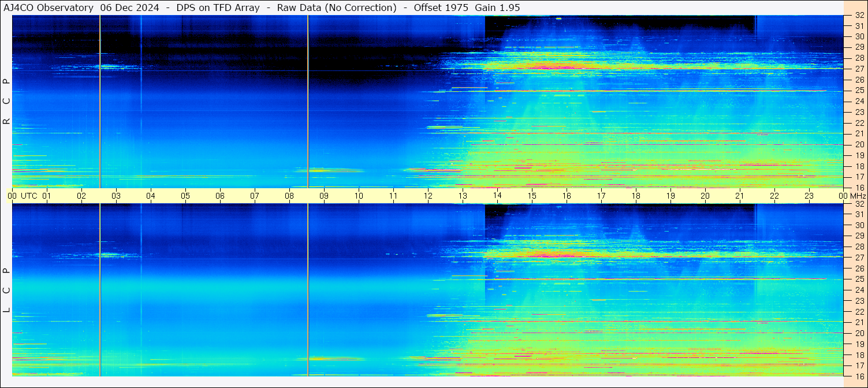Click '31' MHz tick in RCP panel

[x=859, y=26]
